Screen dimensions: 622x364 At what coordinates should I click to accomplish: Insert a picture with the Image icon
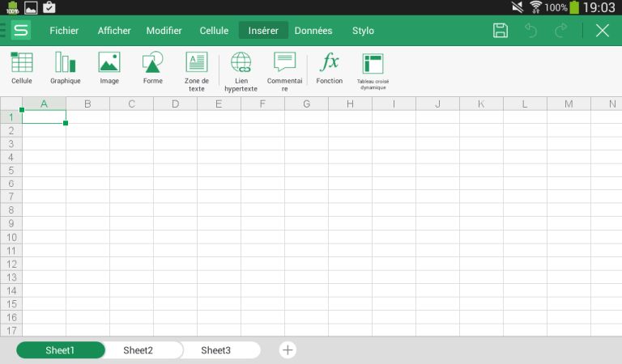coord(109,68)
